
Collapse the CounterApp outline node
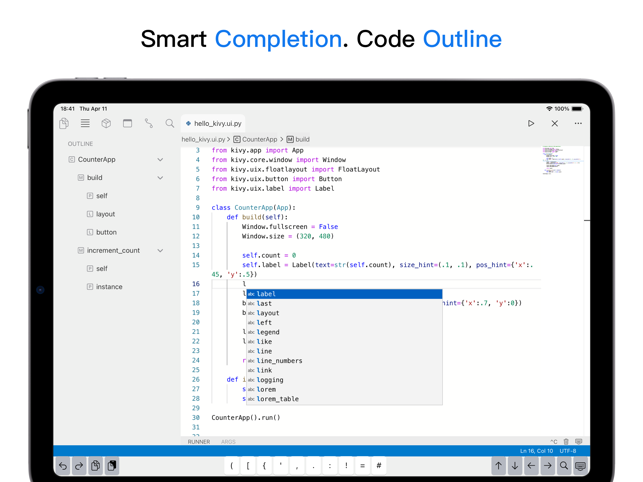[x=160, y=160]
